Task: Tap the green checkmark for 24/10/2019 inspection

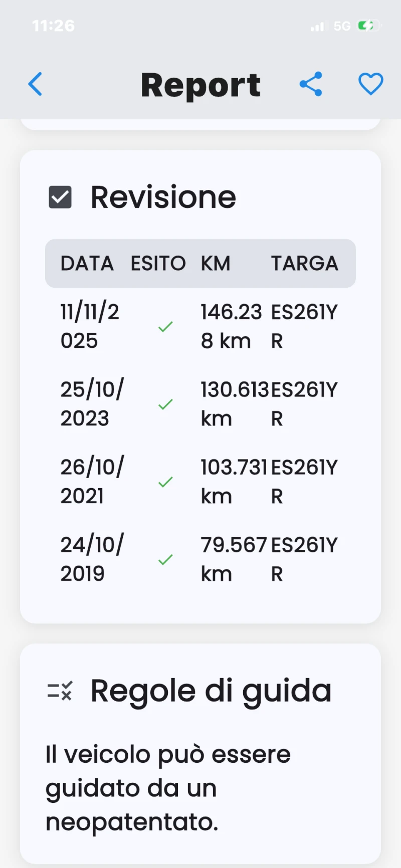Action: [165, 560]
